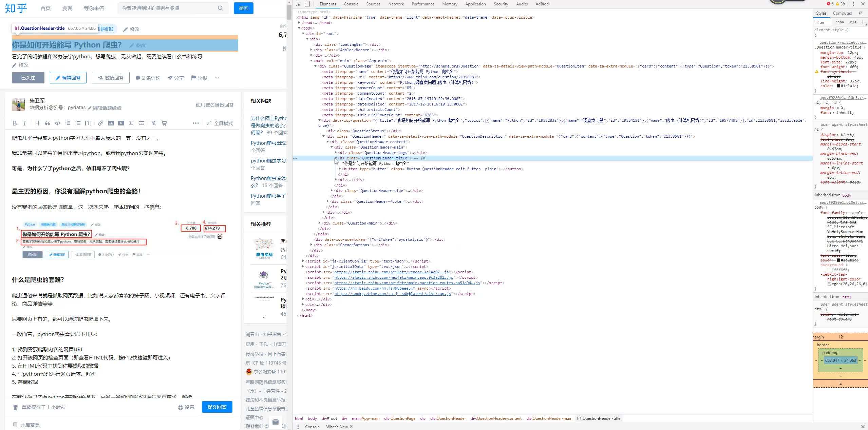Viewport: 868px width, 430px height.
Task: Close the What's New drawer tab
Action: (351, 427)
